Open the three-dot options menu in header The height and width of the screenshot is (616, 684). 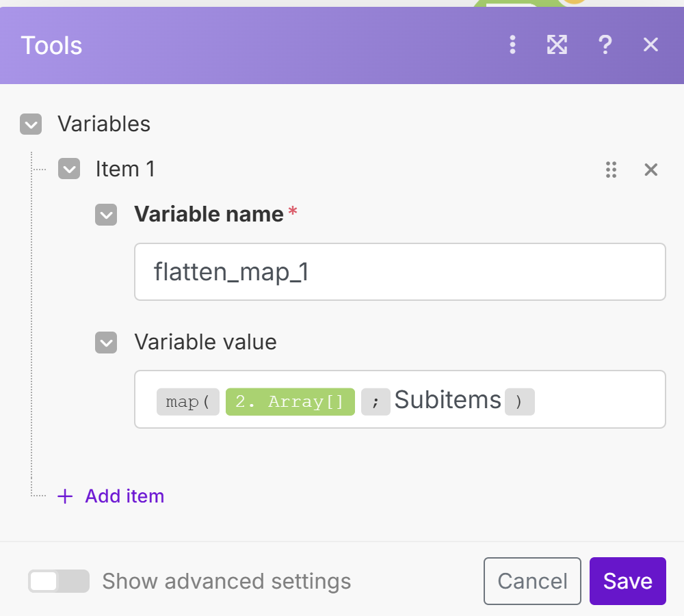point(513,45)
